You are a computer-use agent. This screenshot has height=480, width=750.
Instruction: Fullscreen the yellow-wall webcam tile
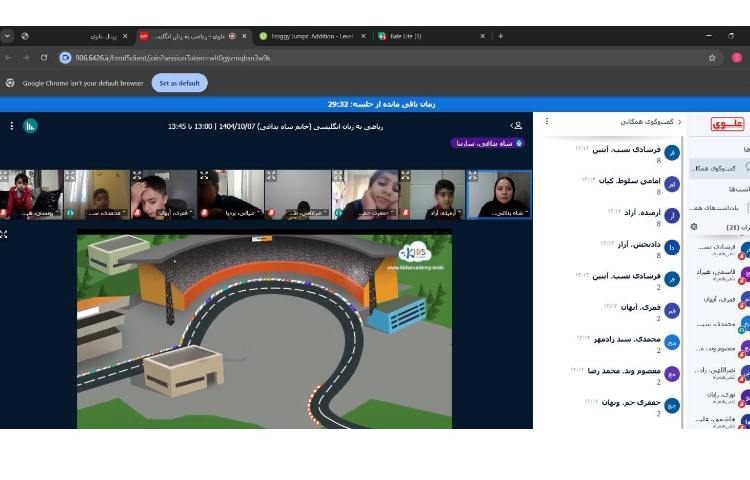(x=70, y=176)
